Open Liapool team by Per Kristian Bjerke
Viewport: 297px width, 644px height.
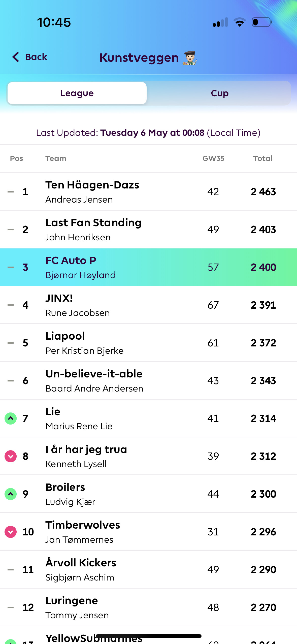[x=148, y=343]
